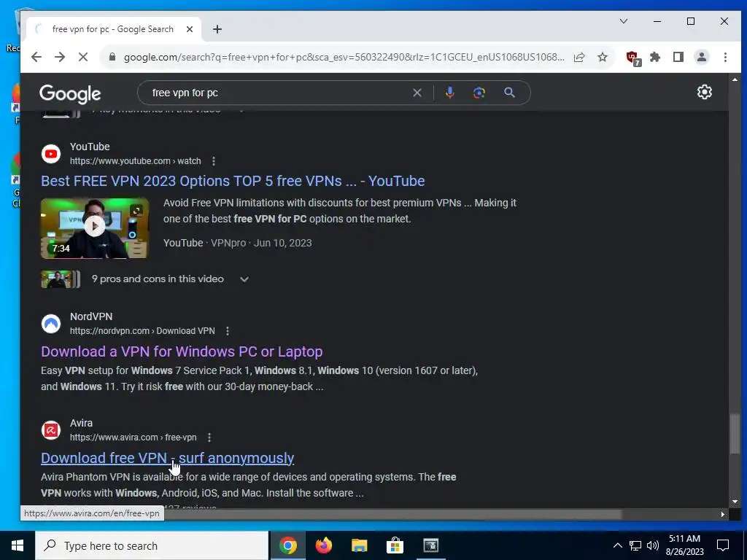Open Firefox from the taskbar
Image resolution: width=747 pixels, height=560 pixels.
coord(323,545)
